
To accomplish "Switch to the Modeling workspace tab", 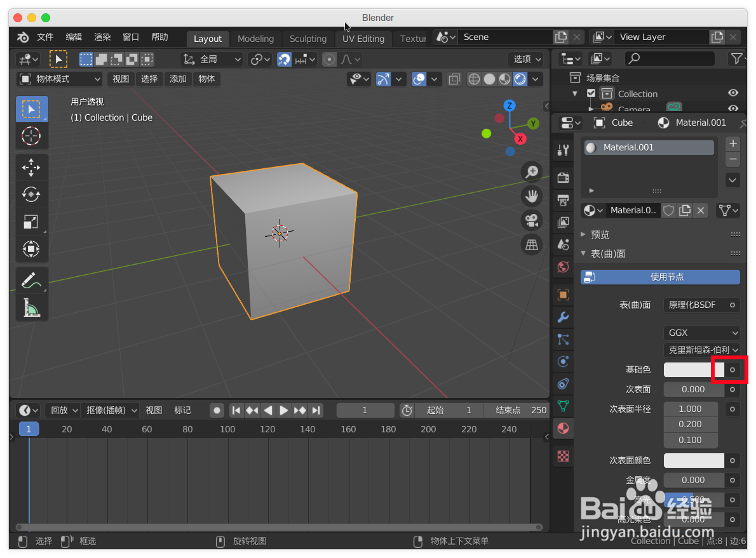I will coord(255,39).
